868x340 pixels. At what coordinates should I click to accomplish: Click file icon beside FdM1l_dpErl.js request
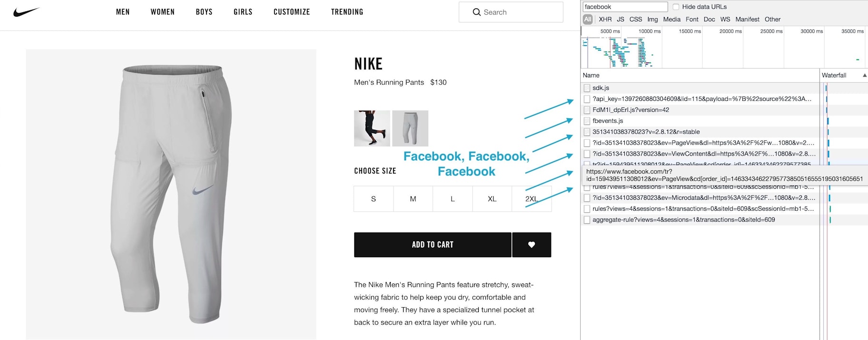[587, 110]
